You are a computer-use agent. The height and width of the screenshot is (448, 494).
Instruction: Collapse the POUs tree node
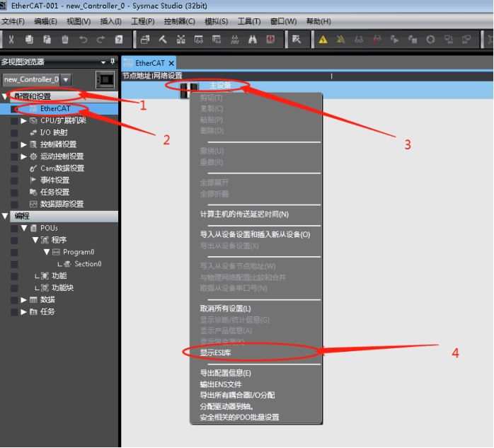coord(24,228)
